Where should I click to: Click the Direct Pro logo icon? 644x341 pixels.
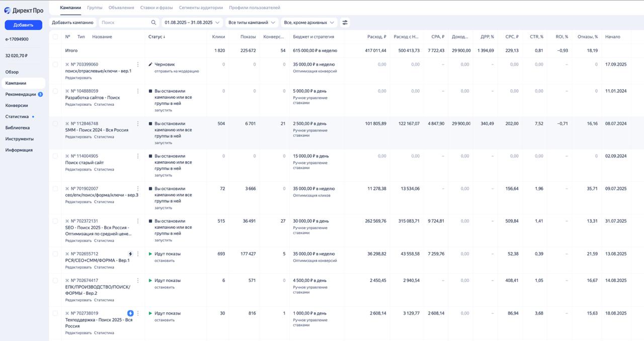tap(7, 10)
